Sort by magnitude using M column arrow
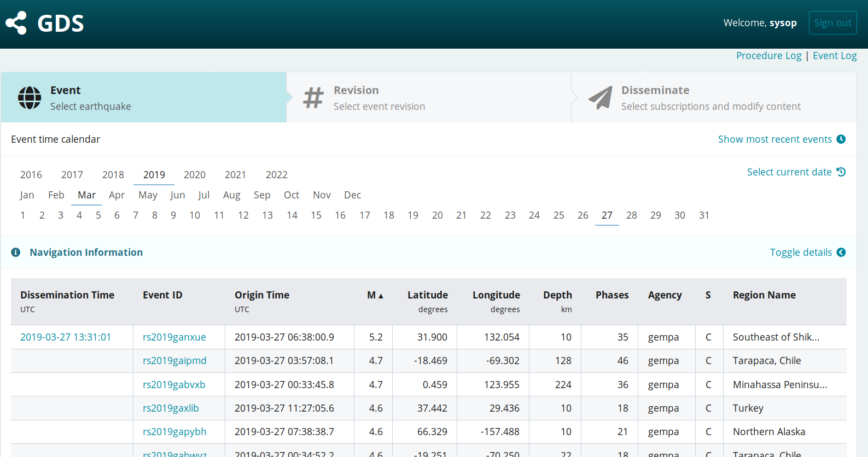 tap(381, 296)
